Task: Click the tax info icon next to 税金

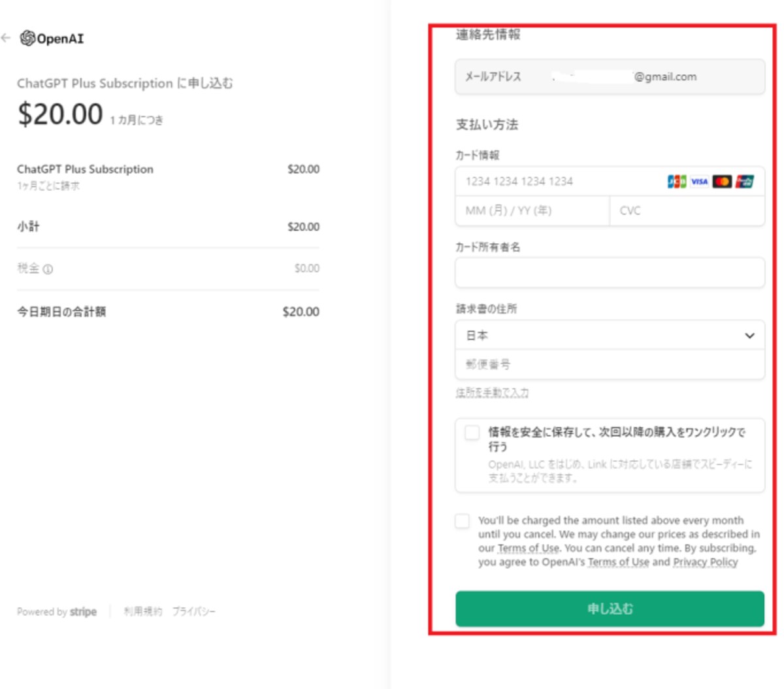Action: [x=48, y=269]
